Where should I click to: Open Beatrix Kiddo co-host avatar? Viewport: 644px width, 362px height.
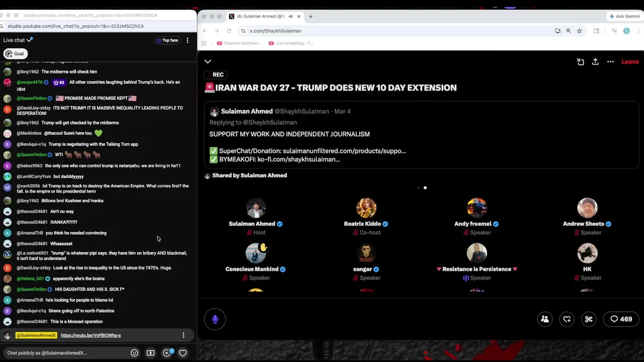(366, 208)
